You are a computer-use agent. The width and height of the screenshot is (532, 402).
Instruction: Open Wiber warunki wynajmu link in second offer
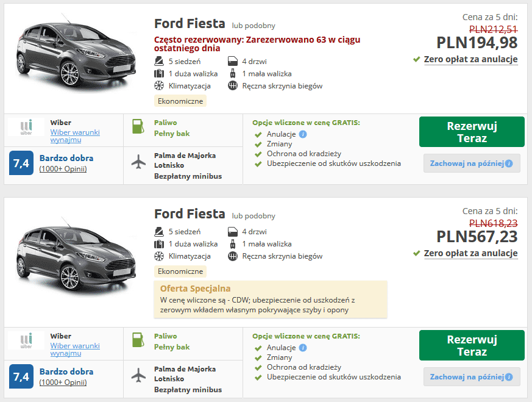click(75, 350)
